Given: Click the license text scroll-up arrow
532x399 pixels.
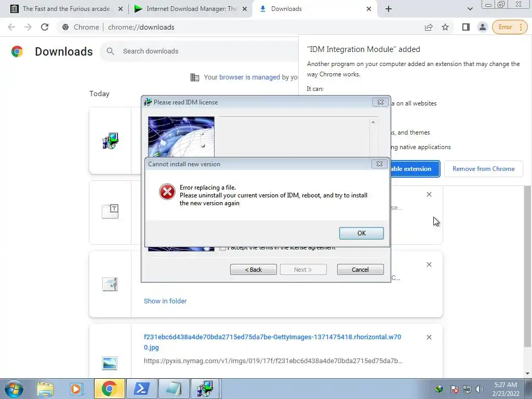Looking at the screenshot, I should tap(373, 122).
